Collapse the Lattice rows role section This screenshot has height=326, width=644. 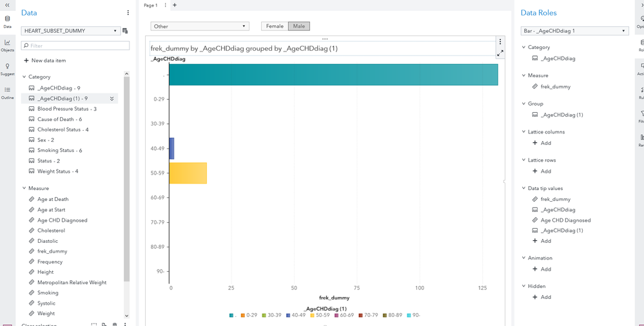coord(523,160)
